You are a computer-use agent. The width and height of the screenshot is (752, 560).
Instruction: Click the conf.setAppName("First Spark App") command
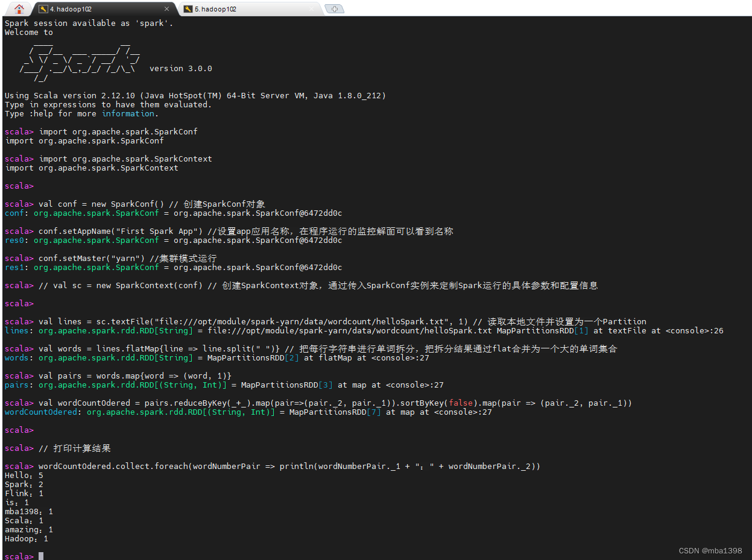(x=229, y=231)
